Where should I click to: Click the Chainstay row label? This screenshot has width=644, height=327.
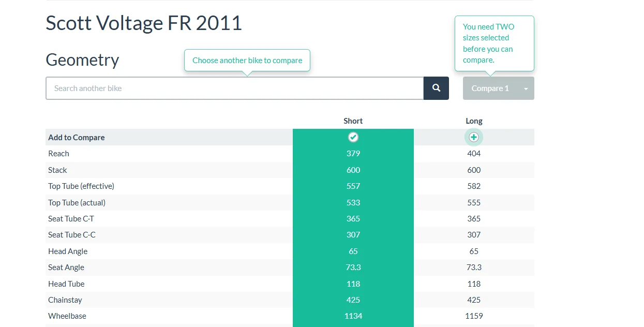[x=65, y=300]
